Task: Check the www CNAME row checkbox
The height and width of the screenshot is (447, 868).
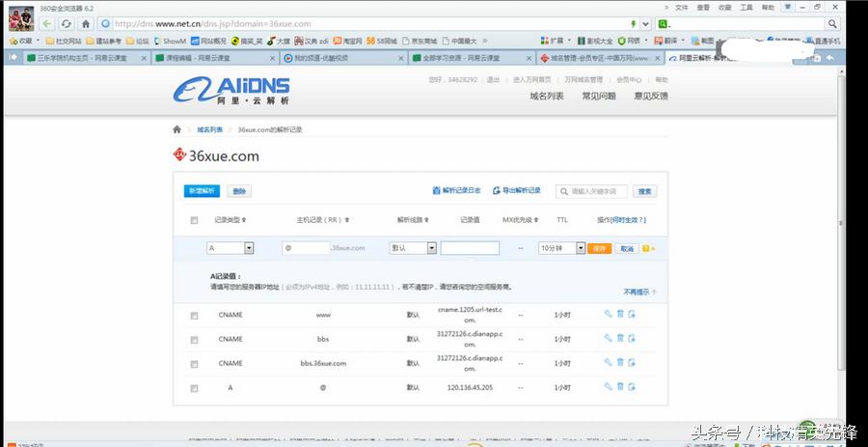Action: [194, 315]
